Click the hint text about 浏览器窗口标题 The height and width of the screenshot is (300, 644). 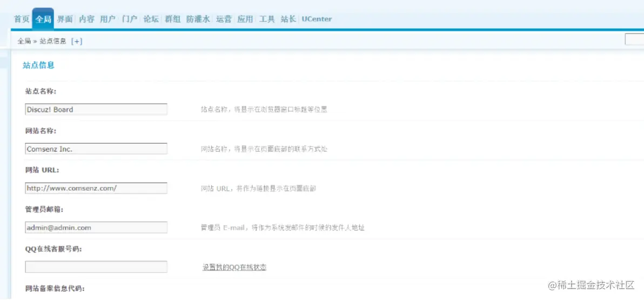click(264, 110)
